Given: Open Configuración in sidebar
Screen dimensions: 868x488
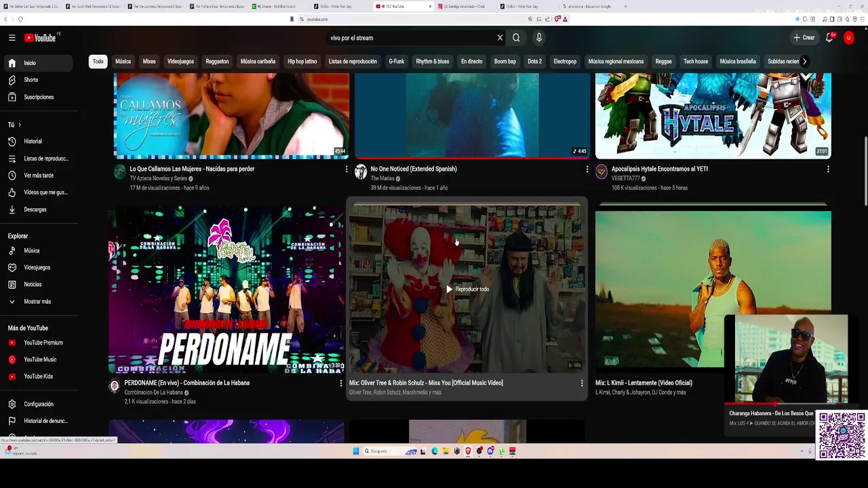Looking at the screenshot, I should pos(39,405).
